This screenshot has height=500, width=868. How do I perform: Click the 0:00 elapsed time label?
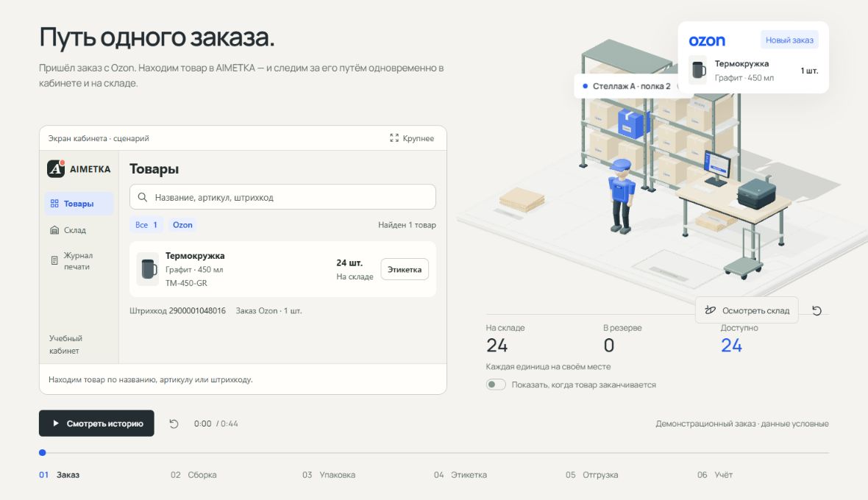point(202,424)
